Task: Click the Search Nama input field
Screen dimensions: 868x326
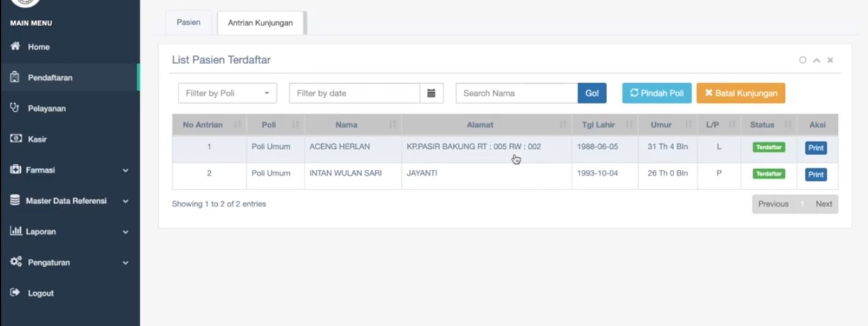Action: point(516,93)
